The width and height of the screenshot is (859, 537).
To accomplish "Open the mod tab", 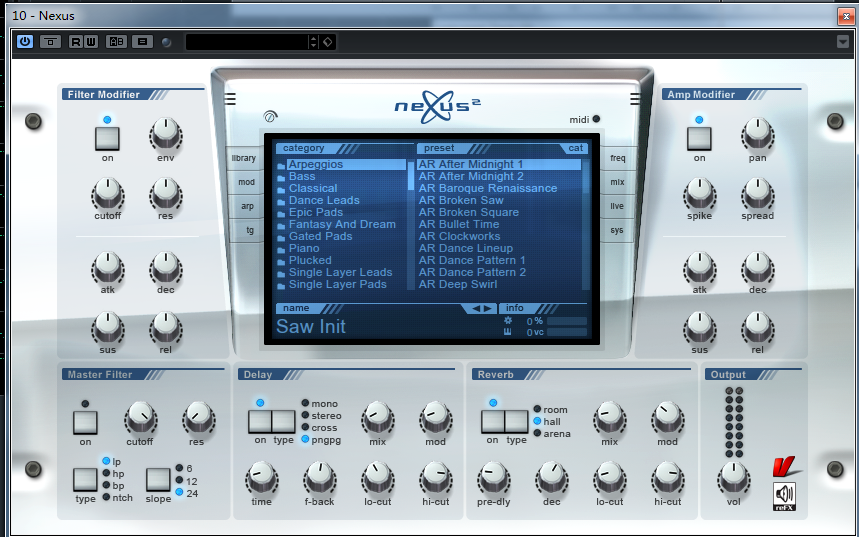I will pos(246,182).
